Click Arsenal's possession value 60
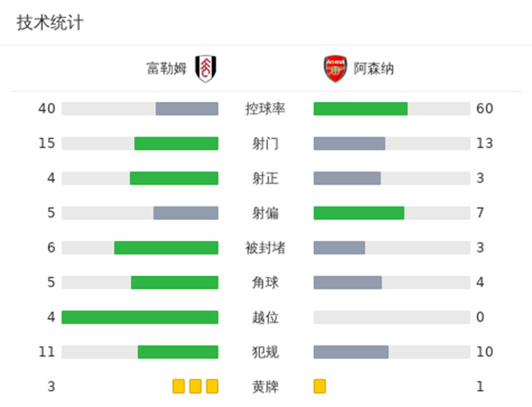 point(484,109)
